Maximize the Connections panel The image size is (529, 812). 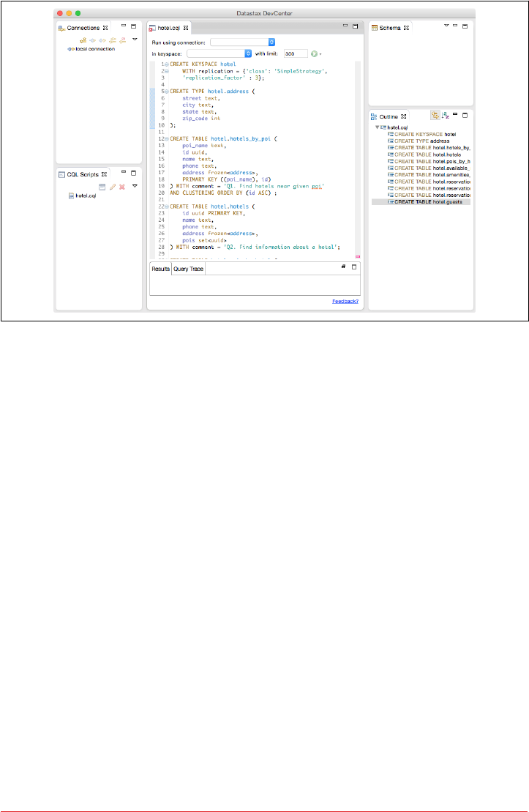coord(134,26)
